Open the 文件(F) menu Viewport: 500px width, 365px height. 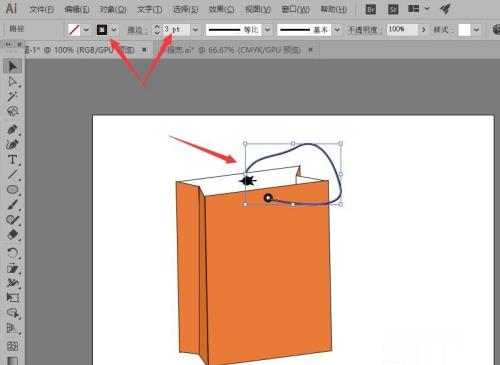click(41, 9)
